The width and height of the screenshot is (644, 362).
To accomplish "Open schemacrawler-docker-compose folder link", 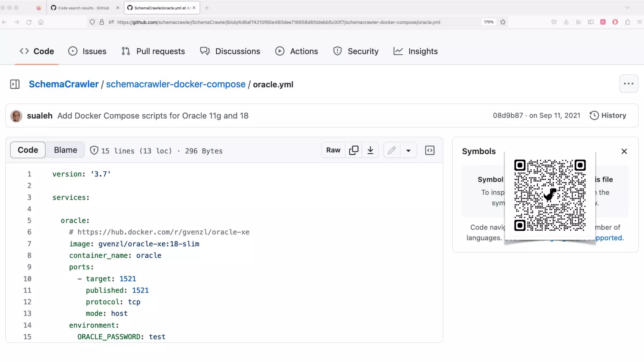I will click(175, 84).
